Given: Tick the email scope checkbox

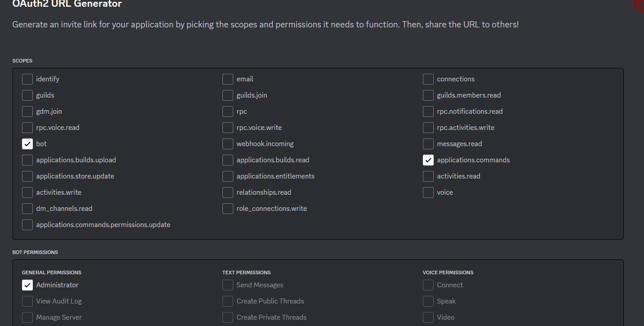Looking at the screenshot, I should [228, 79].
